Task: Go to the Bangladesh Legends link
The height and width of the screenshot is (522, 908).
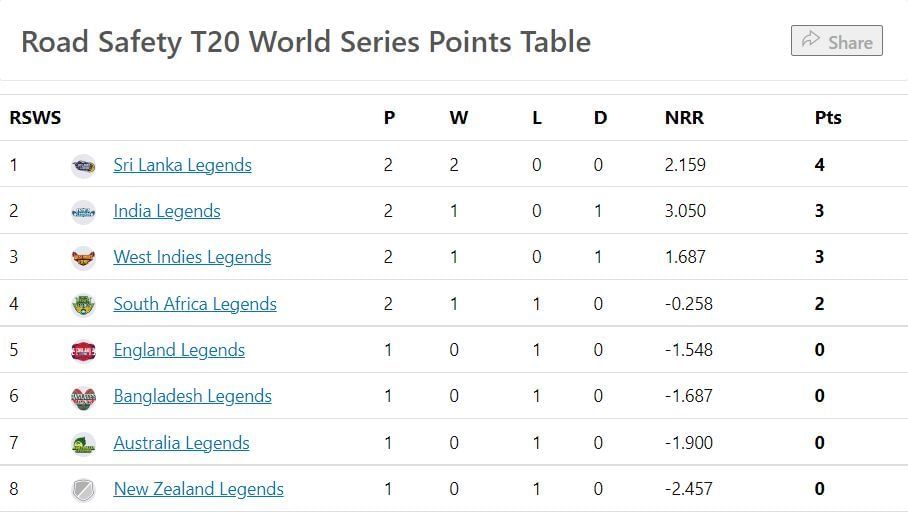Action: 192,396
